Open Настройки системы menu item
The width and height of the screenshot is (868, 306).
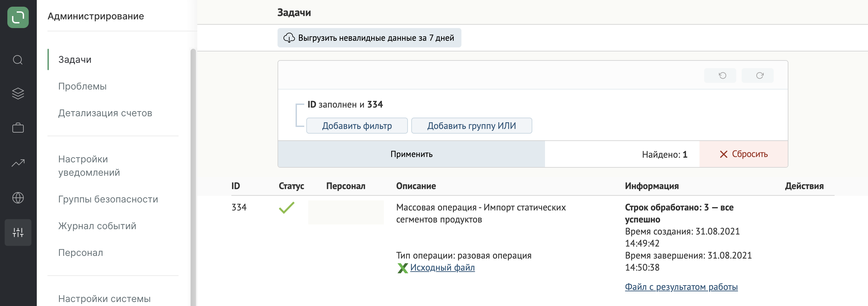[x=104, y=299]
